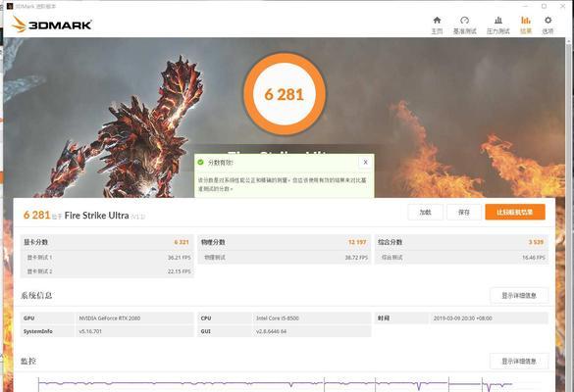
Task: Open the 选项 options gear icon
Action: pyautogui.click(x=548, y=21)
